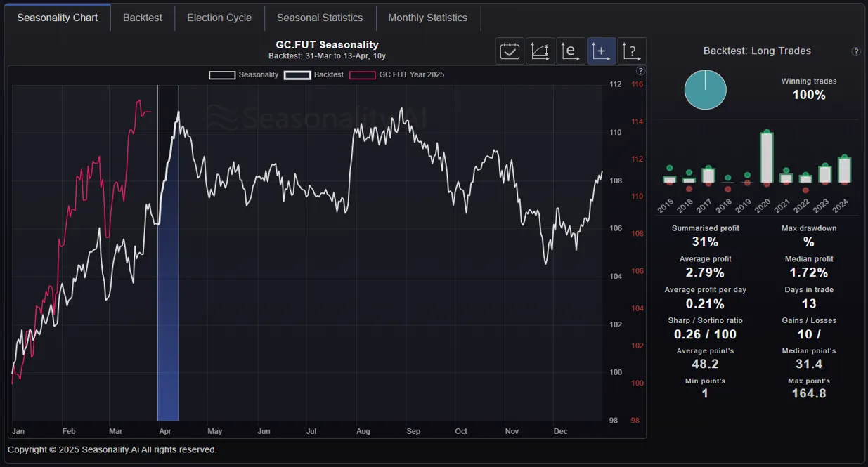868x467 pixels.
Task: Click the question mark axis chart icon
Action: click(x=631, y=51)
